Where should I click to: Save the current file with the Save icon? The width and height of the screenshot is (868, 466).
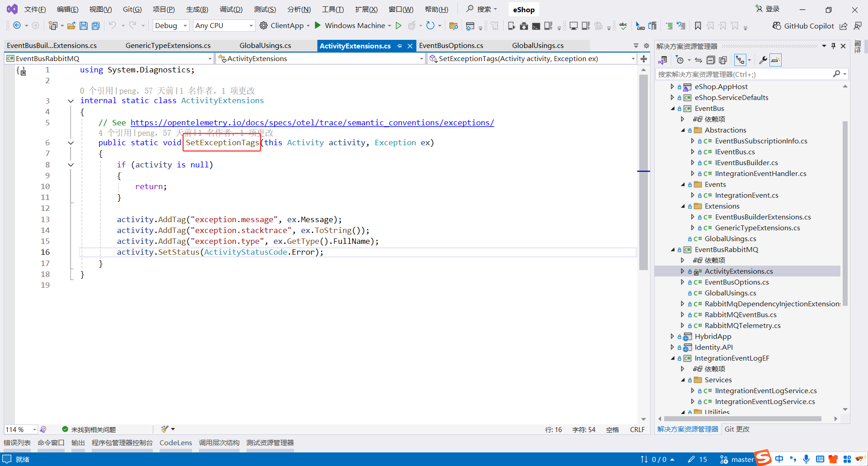click(84, 26)
